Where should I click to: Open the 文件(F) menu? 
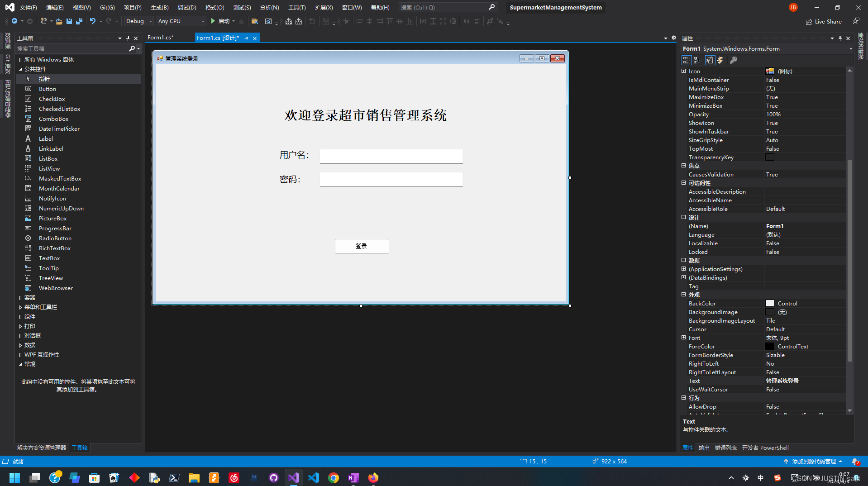pyautogui.click(x=28, y=7)
